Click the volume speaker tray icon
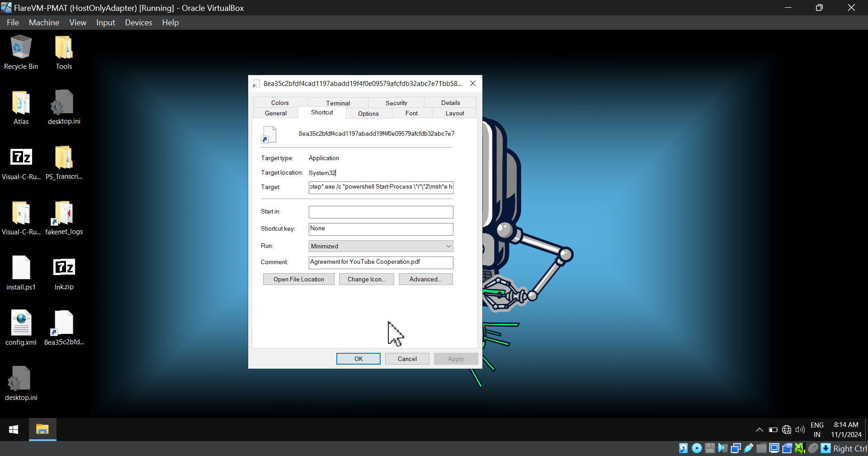868x456 pixels. tap(800, 430)
